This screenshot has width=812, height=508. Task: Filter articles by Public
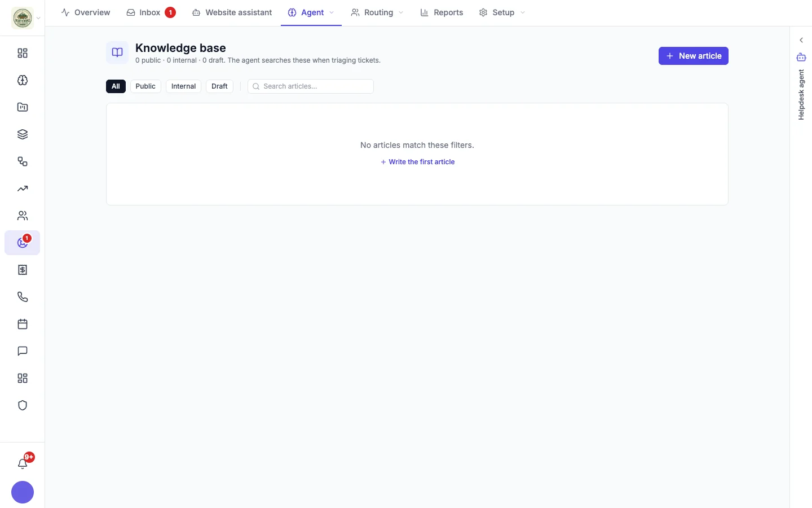click(x=145, y=86)
